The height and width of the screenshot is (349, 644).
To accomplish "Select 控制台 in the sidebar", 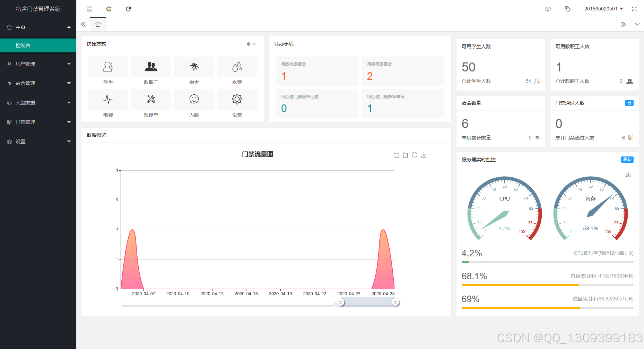I will point(38,45).
